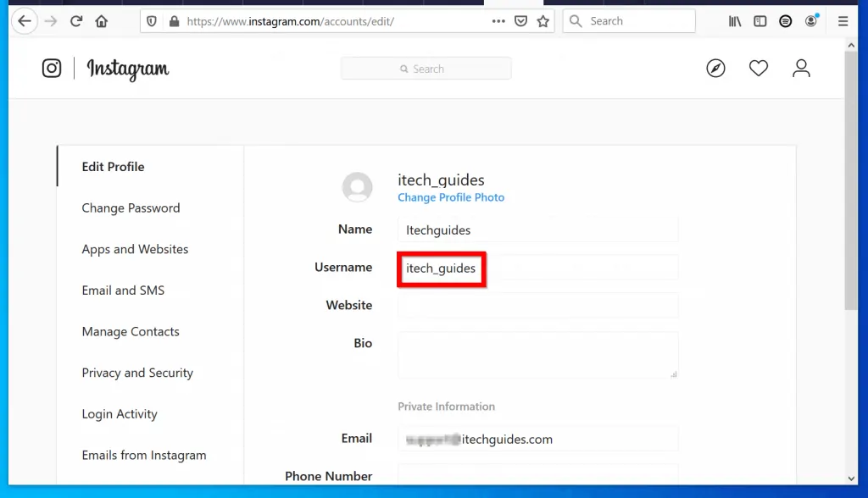Switch to the Change Password section

pos(131,207)
